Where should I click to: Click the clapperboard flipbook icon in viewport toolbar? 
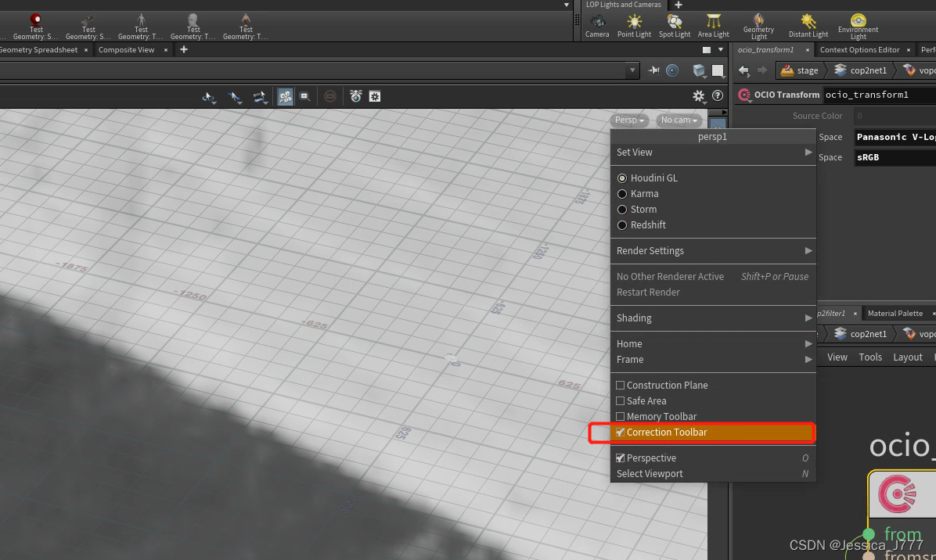pyautogui.click(x=356, y=96)
